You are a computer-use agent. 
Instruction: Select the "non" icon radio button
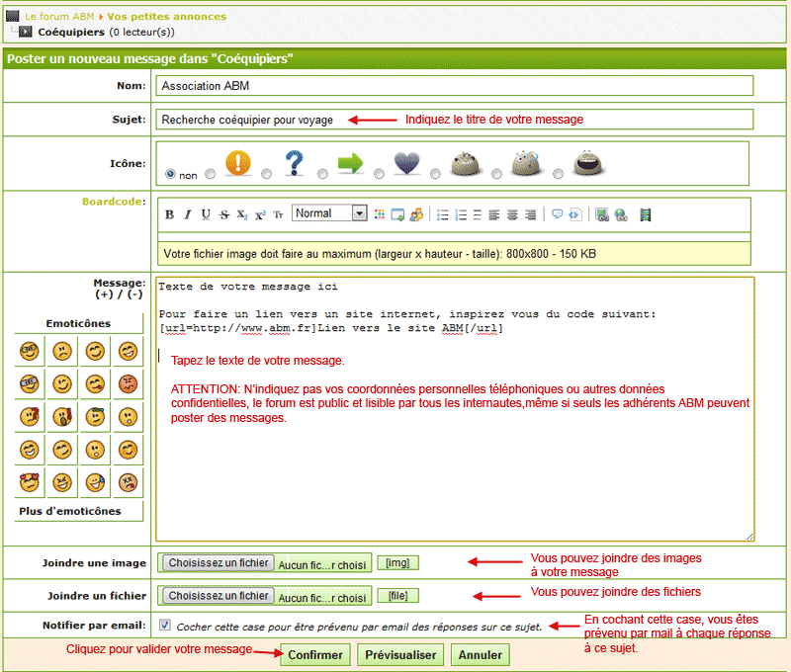click(x=171, y=174)
